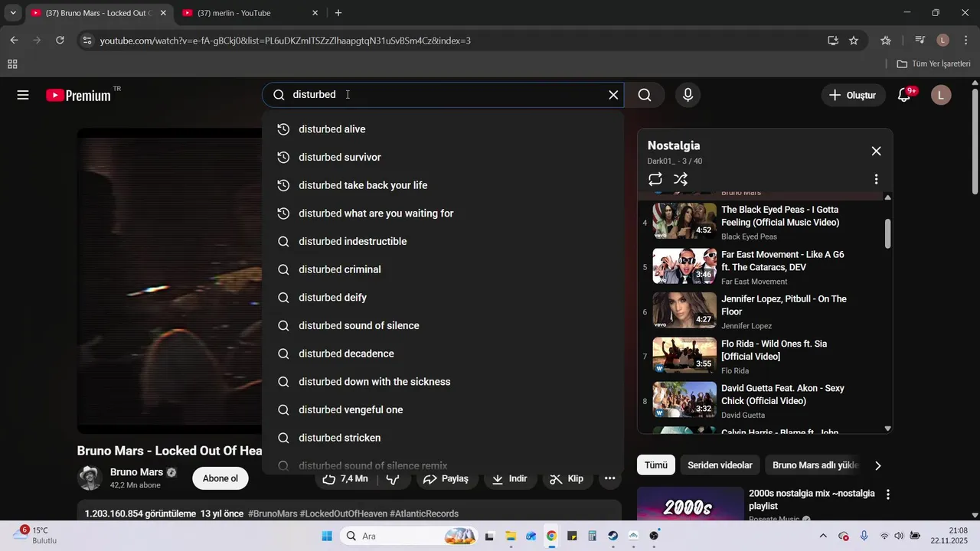Screen dimensions: 980x551
Task: Open a new browser tab
Action: [x=338, y=13]
